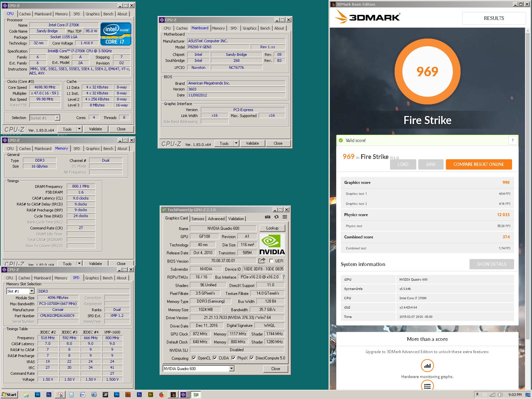Take a GPU-Z screenshot with camera icon
Screen dimensions: 532x399
point(267,217)
